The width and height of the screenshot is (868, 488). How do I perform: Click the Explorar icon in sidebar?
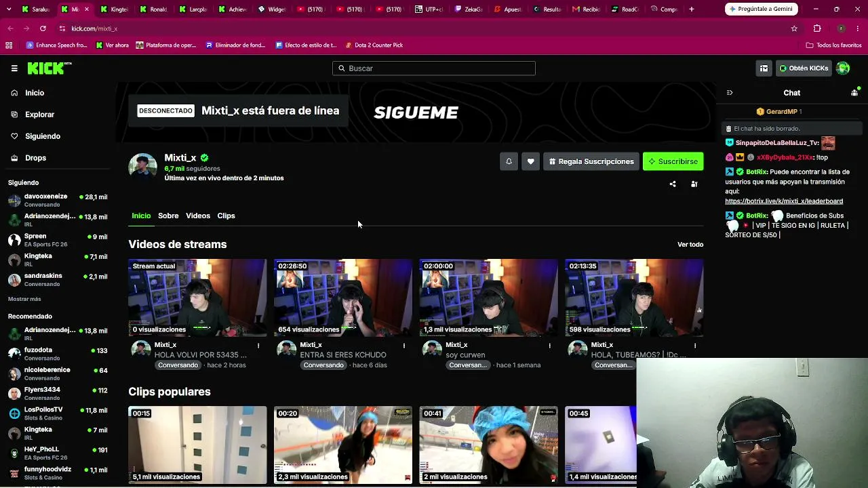14,115
